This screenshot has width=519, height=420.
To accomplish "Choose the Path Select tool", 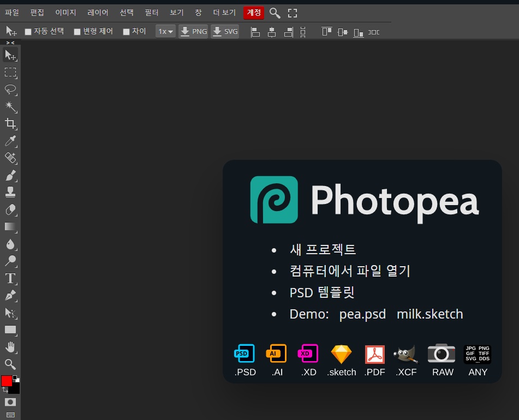I will (10, 313).
